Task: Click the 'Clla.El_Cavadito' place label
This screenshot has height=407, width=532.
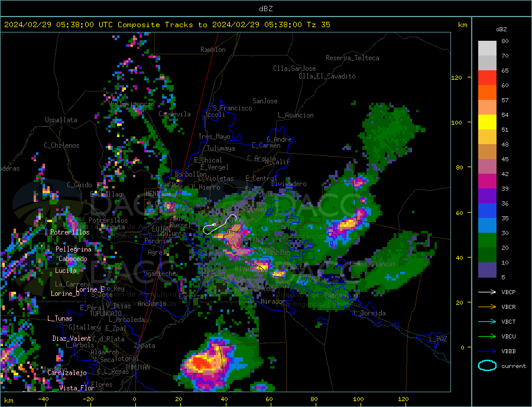Action: [327, 76]
